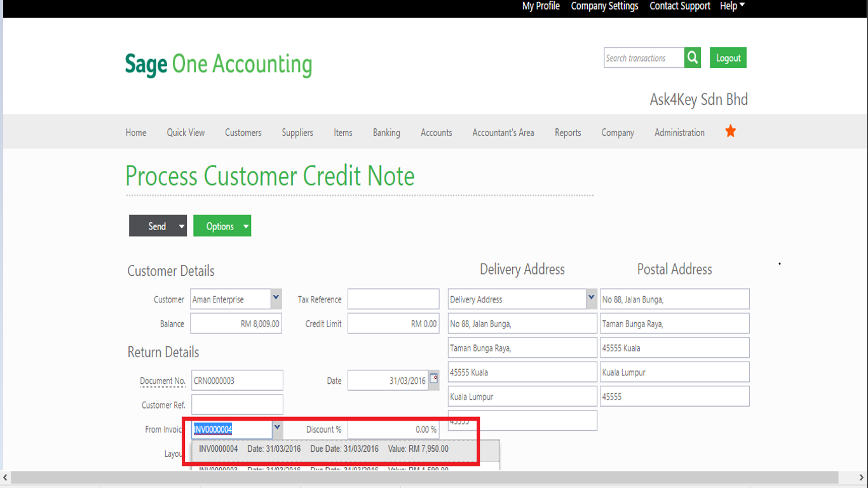Click postal field 'No 88, Jalan Bunga,'

675,299
